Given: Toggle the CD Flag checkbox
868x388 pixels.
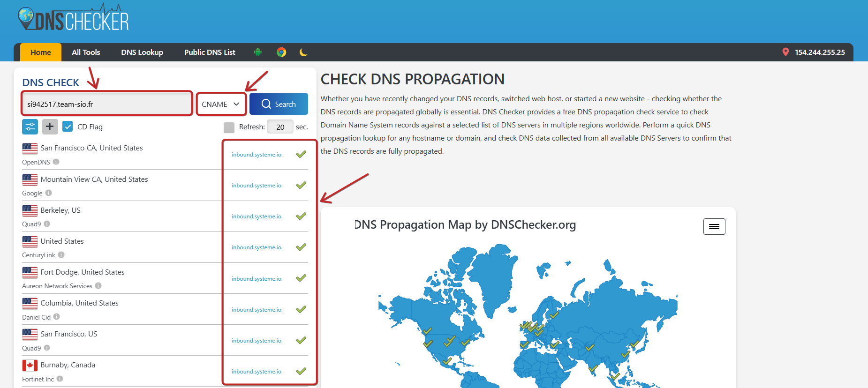Looking at the screenshot, I should point(68,127).
